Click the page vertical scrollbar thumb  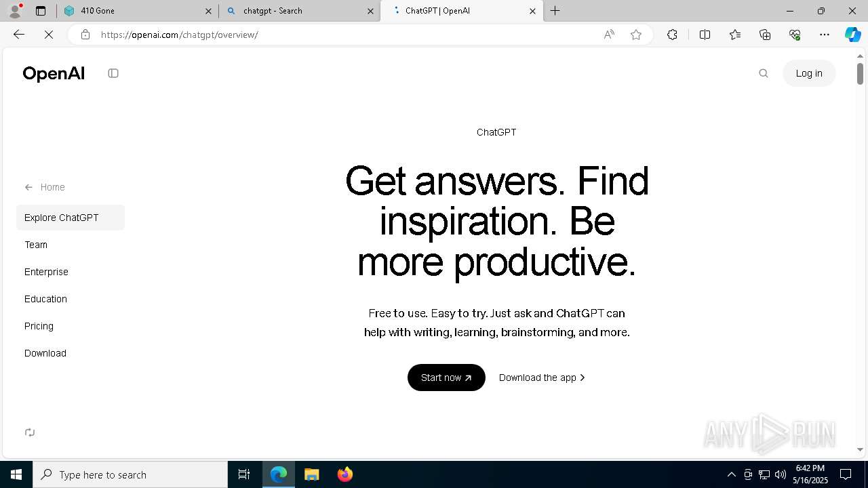pos(860,73)
